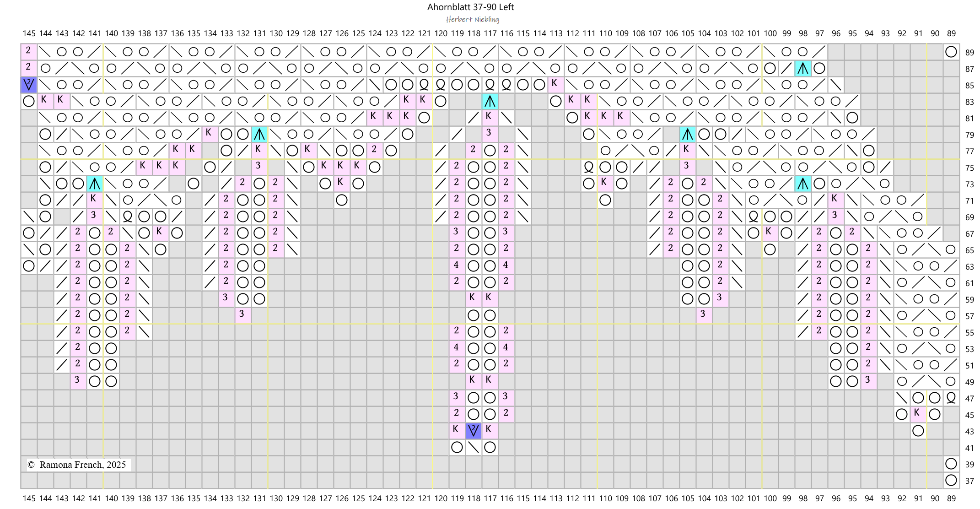Click the circle in row 89, column 89

pyautogui.click(x=951, y=52)
